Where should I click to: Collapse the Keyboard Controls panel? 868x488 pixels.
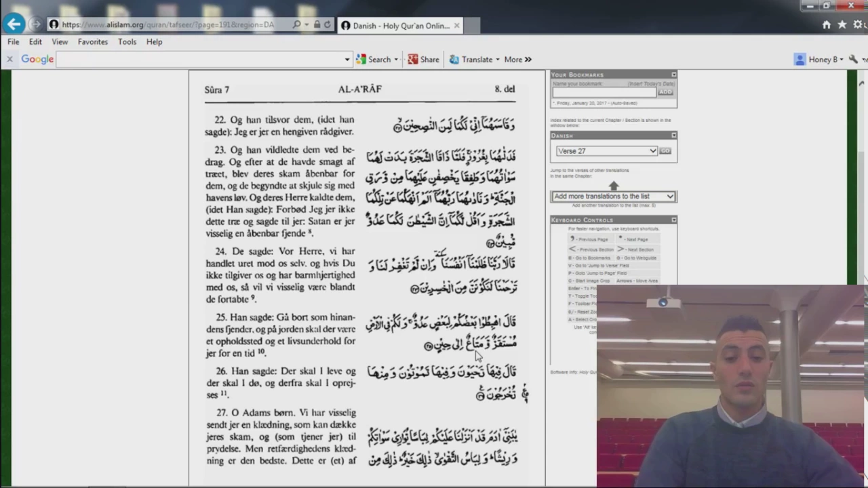pos(673,220)
